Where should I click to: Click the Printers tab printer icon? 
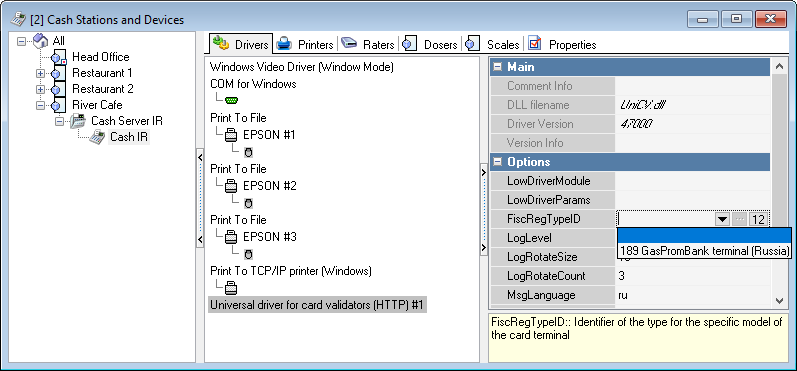(x=284, y=44)
